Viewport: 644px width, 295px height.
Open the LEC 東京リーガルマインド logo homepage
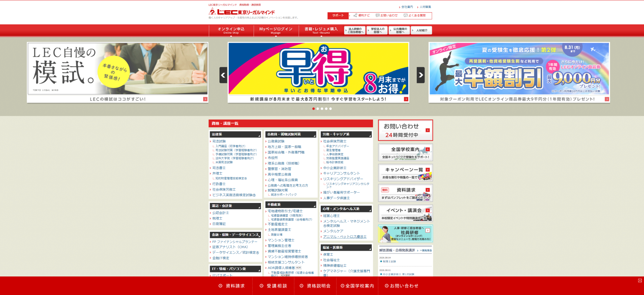pos(241,12)
